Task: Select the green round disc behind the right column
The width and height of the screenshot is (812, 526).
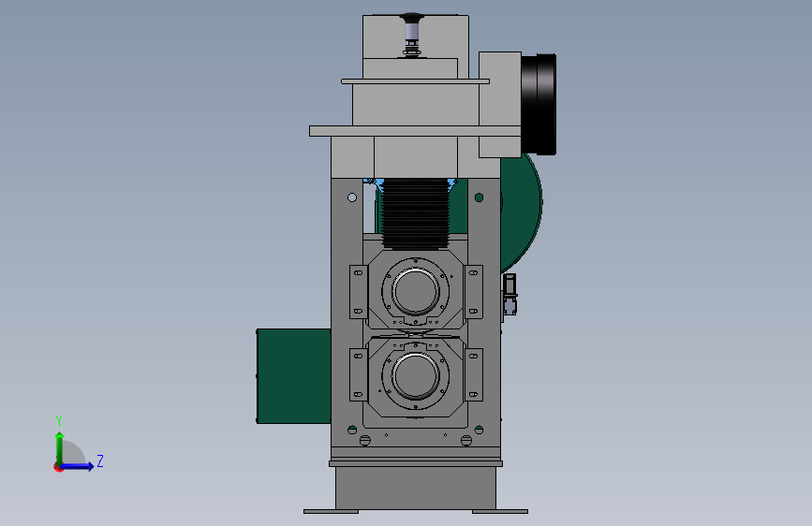Action: [x=521, y=212]
